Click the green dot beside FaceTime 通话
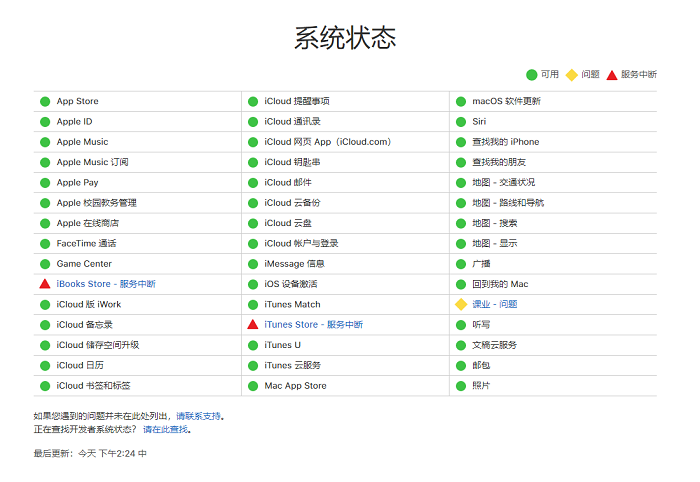The image size is (700, 482). (x=45, y=244)
